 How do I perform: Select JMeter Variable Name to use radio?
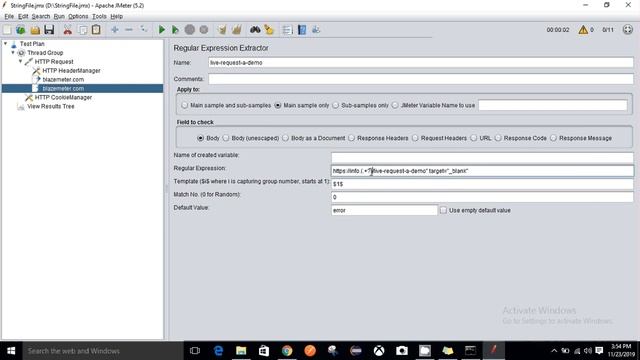(395, 105)
